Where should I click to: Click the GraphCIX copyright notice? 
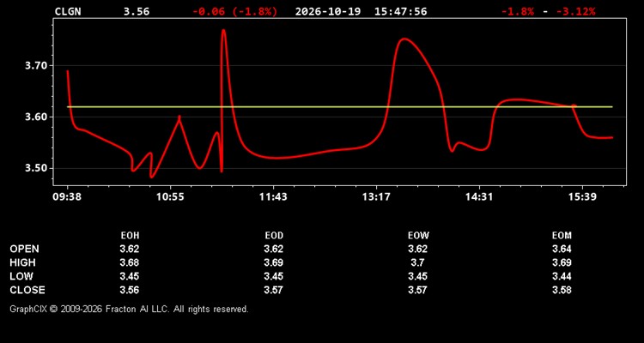pyautogui.click(x=129, y=309)
